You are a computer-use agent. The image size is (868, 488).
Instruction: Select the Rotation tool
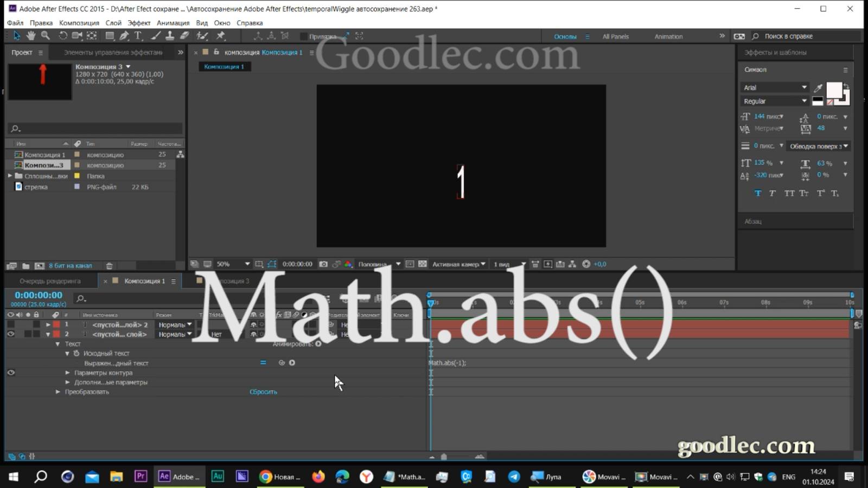pos(63,36)
